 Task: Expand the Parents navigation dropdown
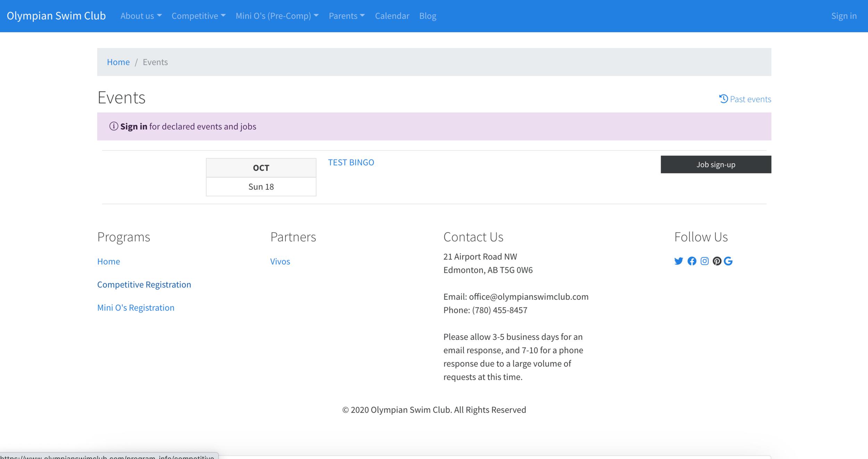pyautogui.click(x=347, y=16)
